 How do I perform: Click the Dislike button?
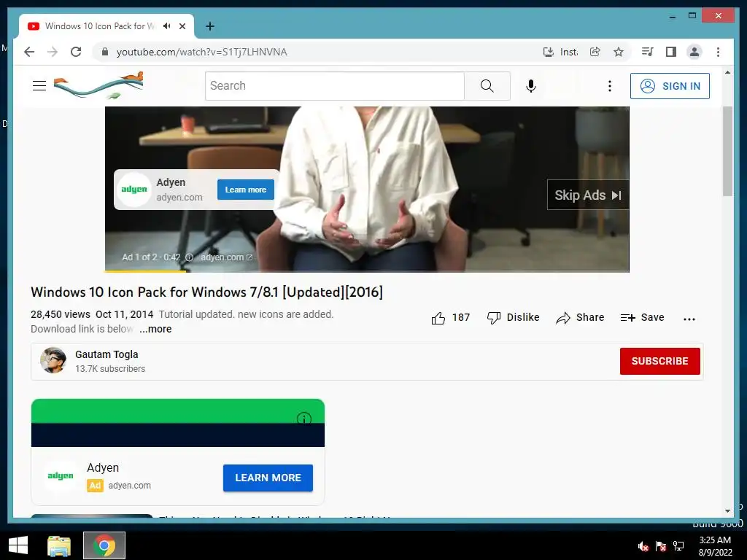pyautogui.click(x=513, y=318)
